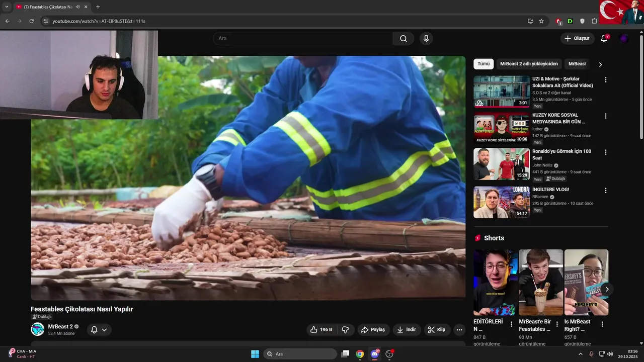
Task: Open the MrBeast'e Bir Feastables short
Action: pos(541,283)
